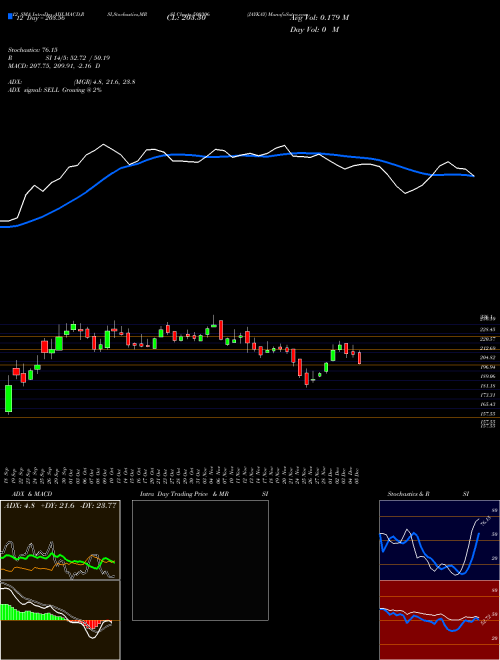Click the tall green first candlestick
The height and width of the screenshot is (660, 500).
tap(8, 398)
